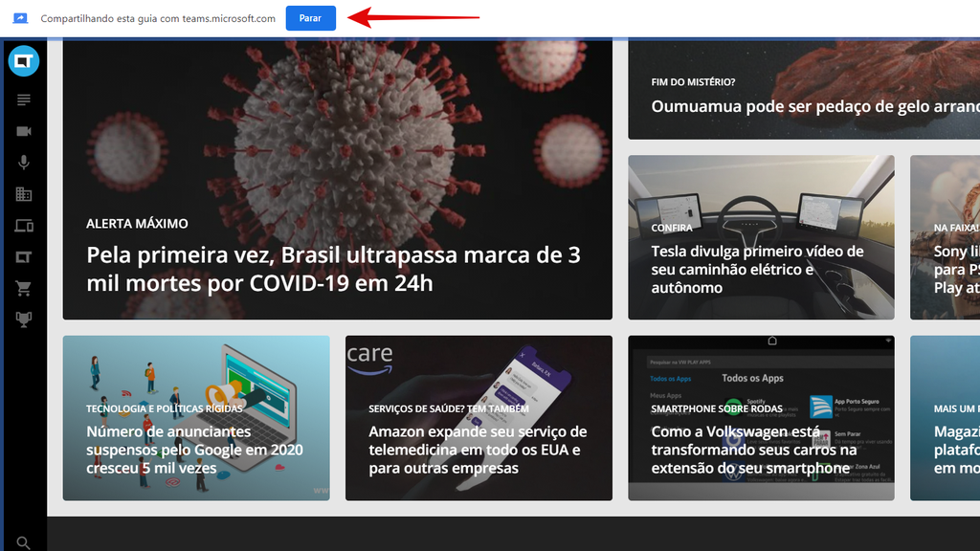Screen dimensions: 980x551
Task: Click the search magnifier icon in sidebar
Action: click(x=23, y=543)
